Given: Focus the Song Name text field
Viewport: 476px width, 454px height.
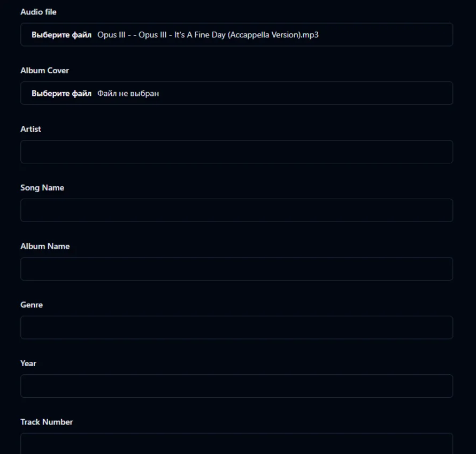Looking at the screenshot, I should (237, 210).
